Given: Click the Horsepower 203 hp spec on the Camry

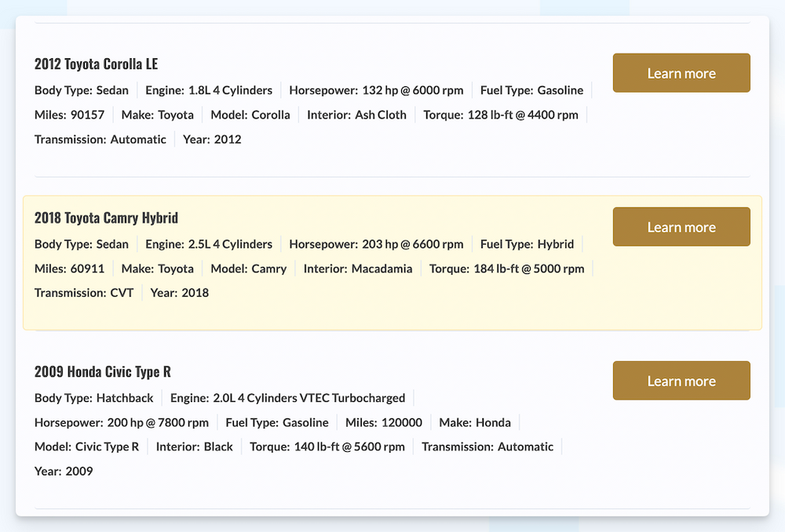Looking at the screenshot, I should click(376, 244).
